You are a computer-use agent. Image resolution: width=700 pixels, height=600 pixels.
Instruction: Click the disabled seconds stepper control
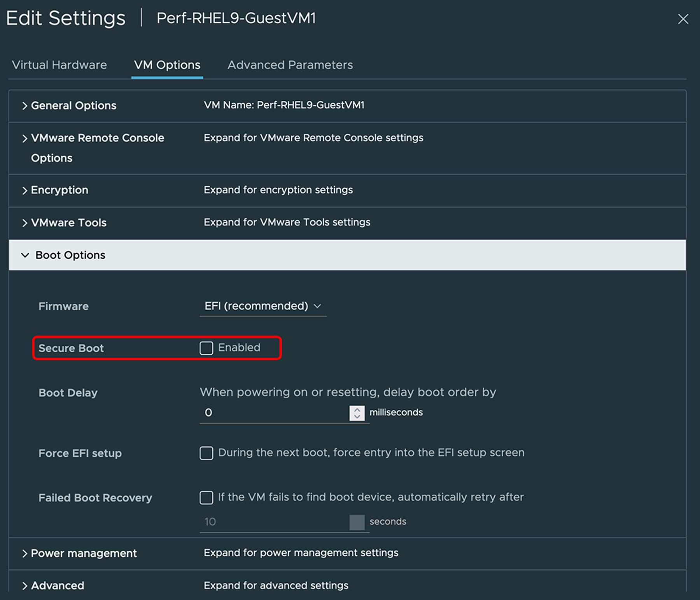tap(357, 522)
